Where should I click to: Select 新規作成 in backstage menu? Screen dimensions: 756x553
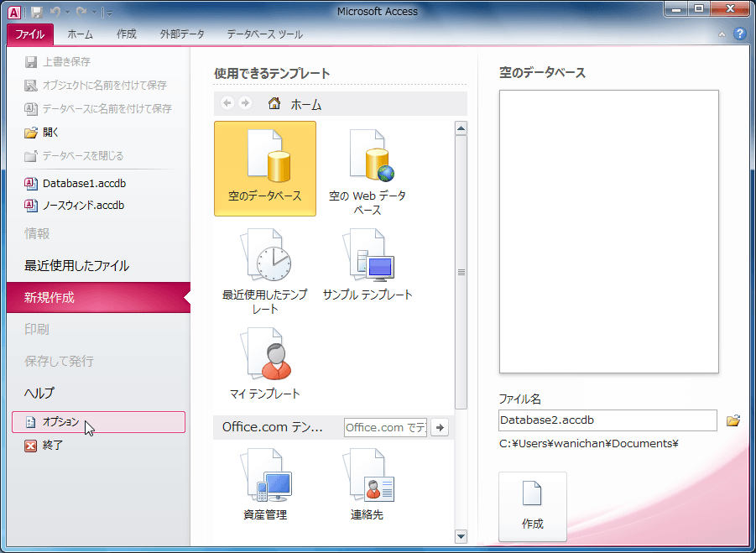(x=99, y=297)
